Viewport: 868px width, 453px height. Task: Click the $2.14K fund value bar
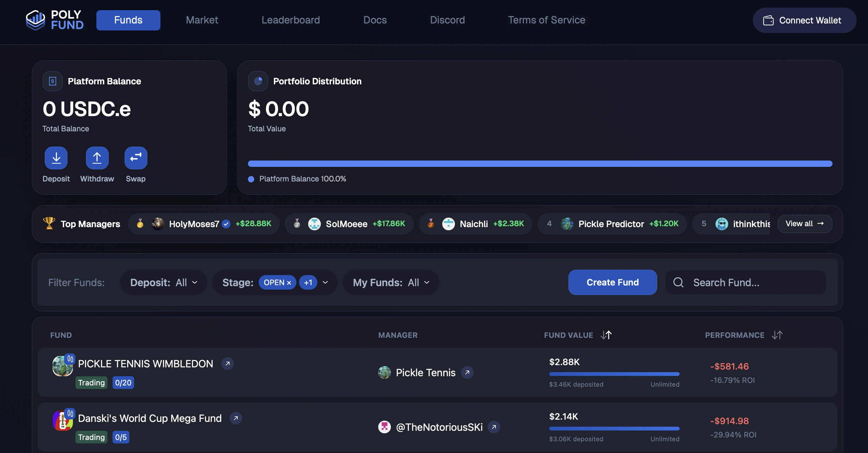[614, 428]
